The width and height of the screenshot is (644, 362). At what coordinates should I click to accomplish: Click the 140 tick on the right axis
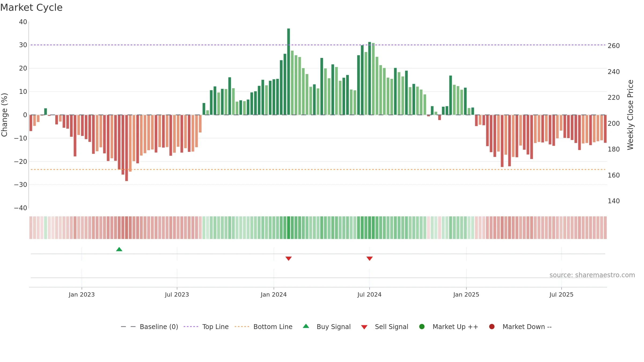click(x=614, y=201)
